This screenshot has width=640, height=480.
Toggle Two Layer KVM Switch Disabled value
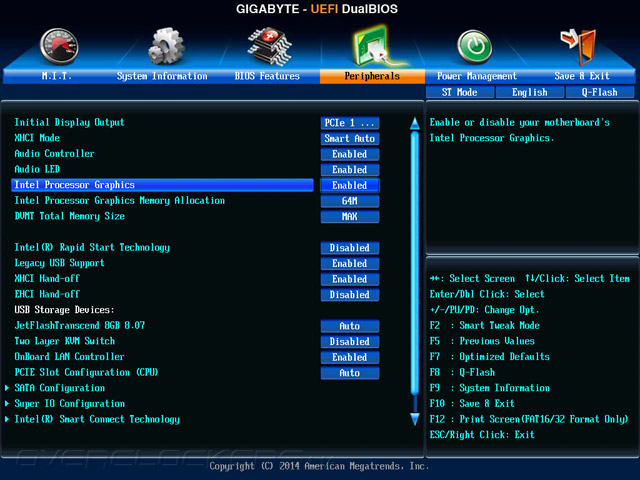[350, 341]
